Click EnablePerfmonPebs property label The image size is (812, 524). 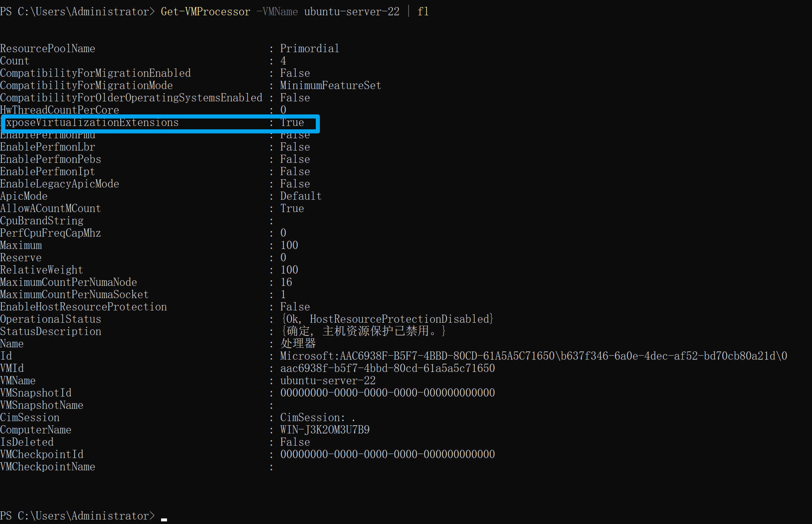pyautogui.click(x=51, y=159)
